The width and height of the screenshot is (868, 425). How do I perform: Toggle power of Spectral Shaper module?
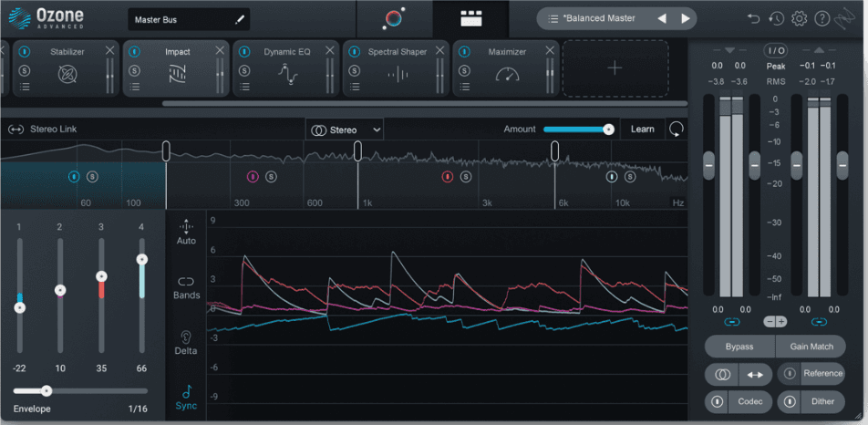coord(355,51)
